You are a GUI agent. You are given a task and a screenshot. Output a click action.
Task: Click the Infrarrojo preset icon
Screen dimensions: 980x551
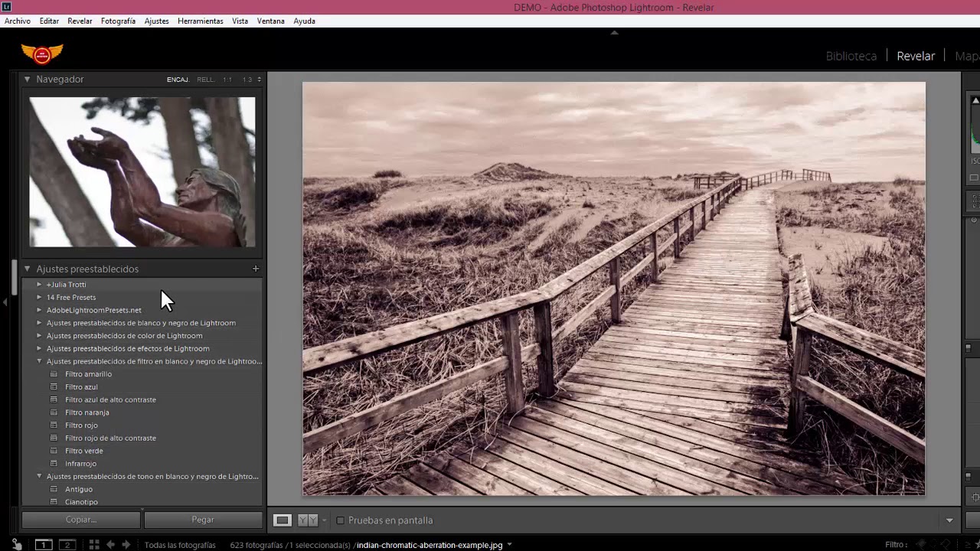coord(54,464)
